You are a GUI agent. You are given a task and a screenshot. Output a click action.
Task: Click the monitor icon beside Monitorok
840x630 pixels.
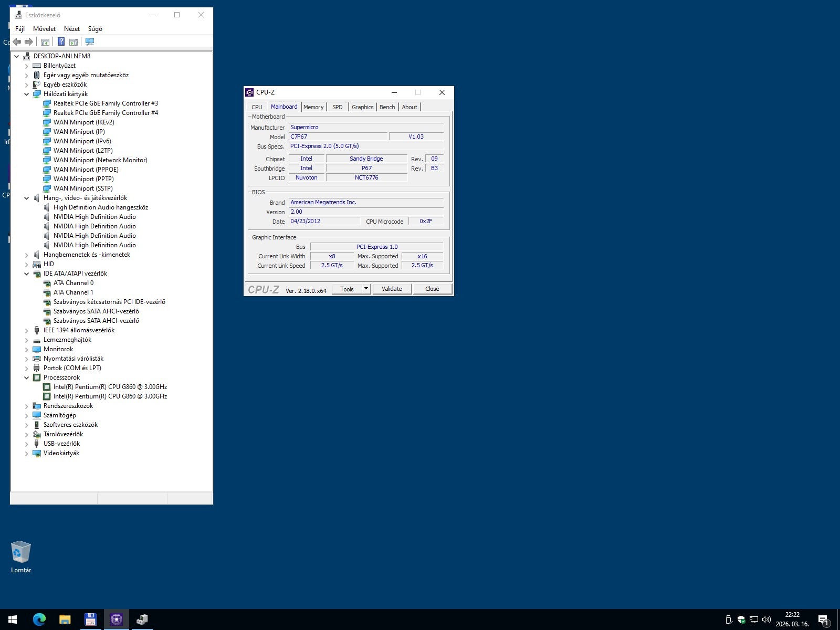37,349
